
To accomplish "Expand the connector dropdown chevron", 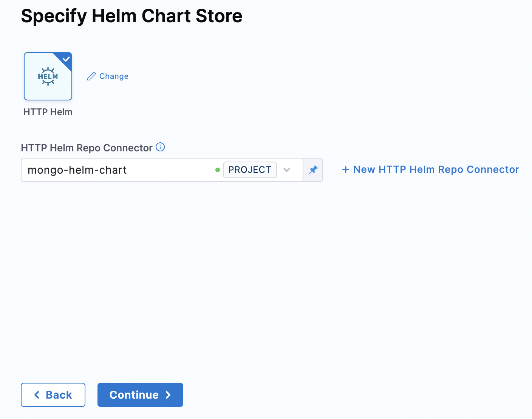I will 287,170.
